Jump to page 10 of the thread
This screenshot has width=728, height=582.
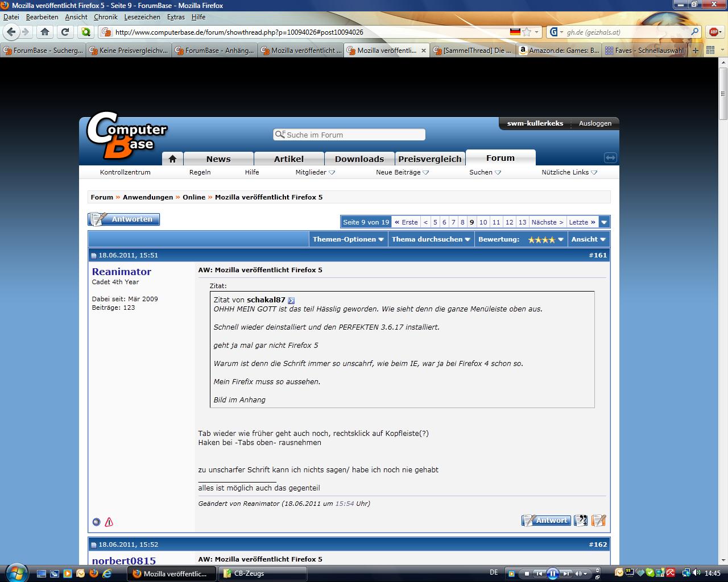[483, 222]
